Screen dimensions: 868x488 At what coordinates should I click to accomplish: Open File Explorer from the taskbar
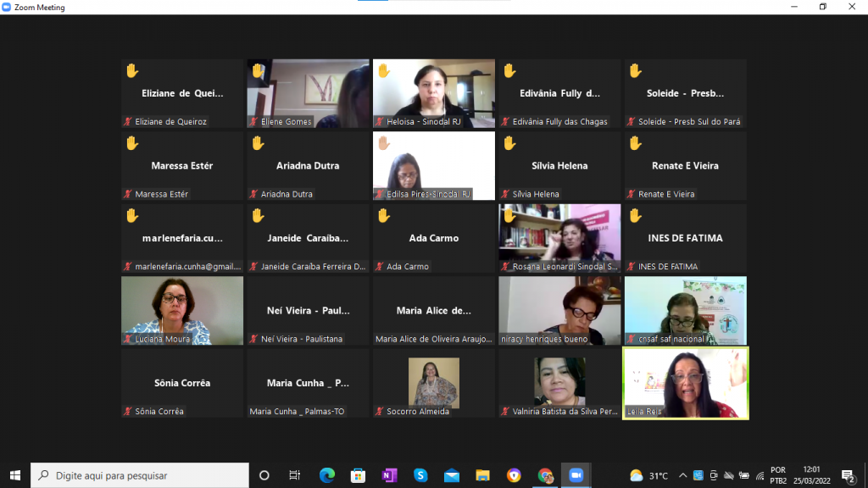(482, 475)
